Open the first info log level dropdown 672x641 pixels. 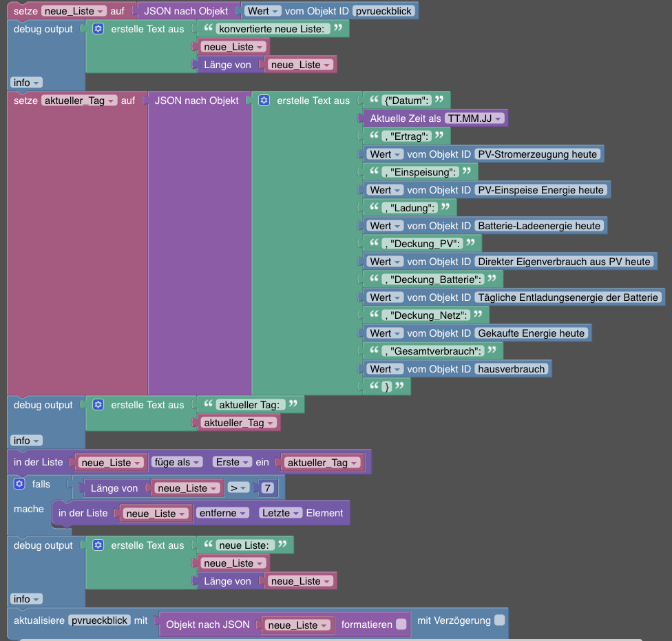click(x=25, y=82)
